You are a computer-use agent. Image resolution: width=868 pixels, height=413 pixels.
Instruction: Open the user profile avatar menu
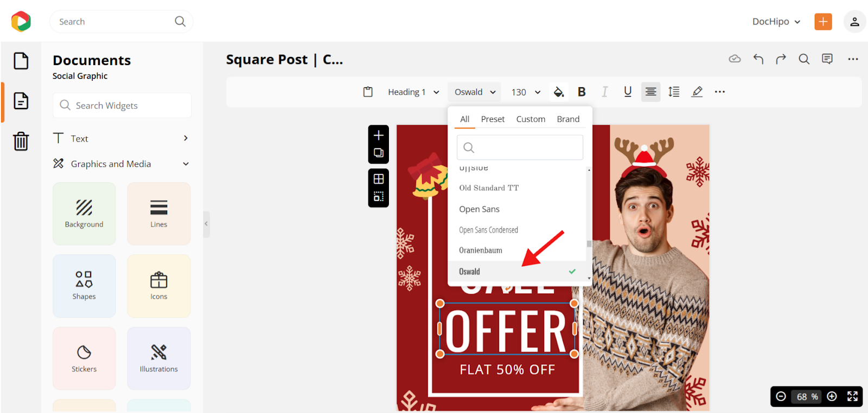[x=854, y=21]
